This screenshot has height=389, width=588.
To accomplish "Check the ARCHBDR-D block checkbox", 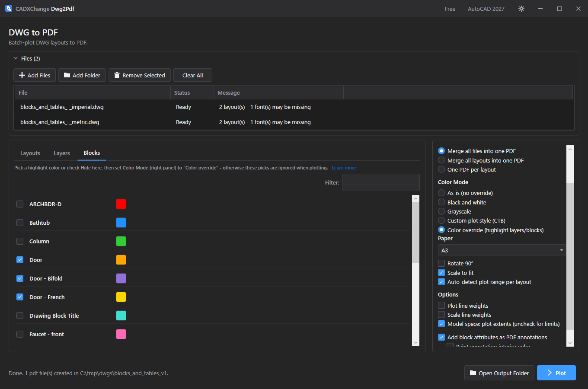I will tap(20, 204).
